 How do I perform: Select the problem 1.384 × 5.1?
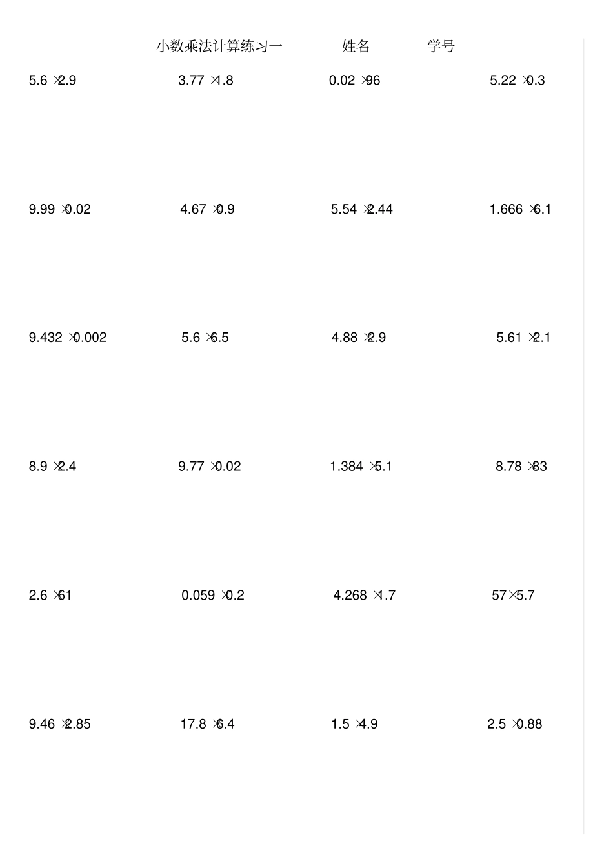[x=361, y=467]
